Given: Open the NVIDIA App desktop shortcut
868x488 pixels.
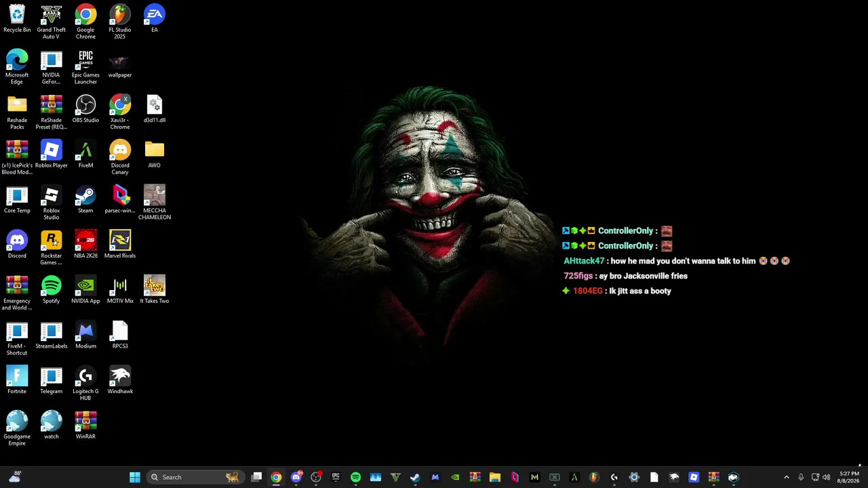Looking at the screenshot, I should (85, 291).
